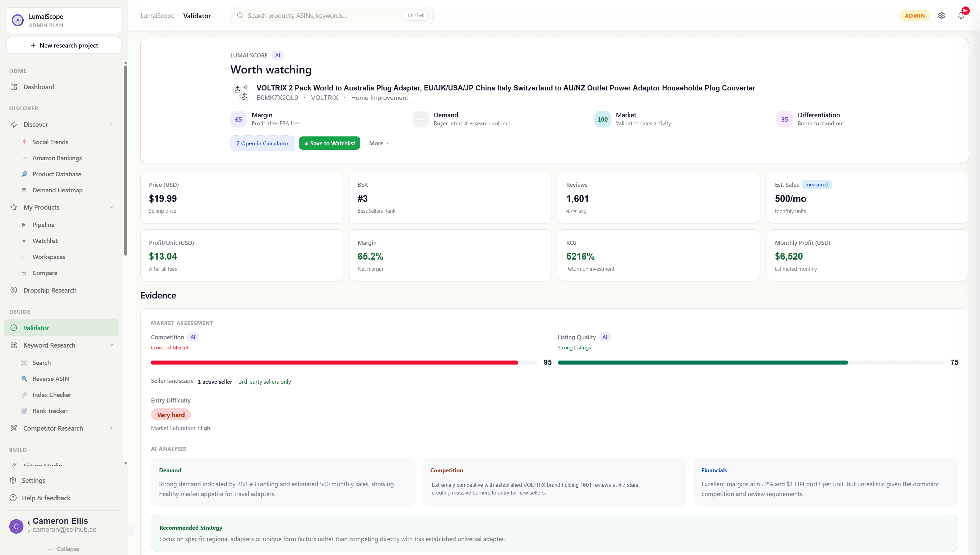Click the Very hard difficulty tag
This screenshot has width=980, height=555.
(171, 415)
